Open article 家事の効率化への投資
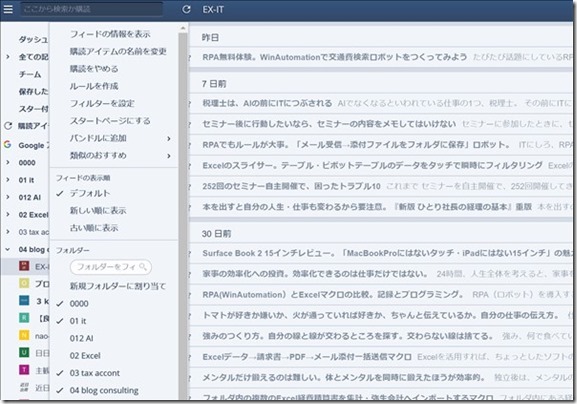The image size is (577, 404). click(x=315, y=274)
